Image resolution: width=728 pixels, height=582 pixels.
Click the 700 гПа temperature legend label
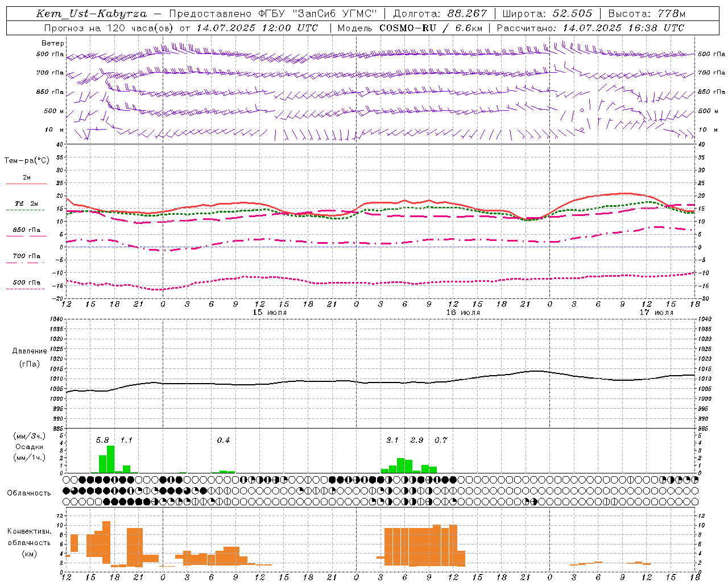pos(27,256)
